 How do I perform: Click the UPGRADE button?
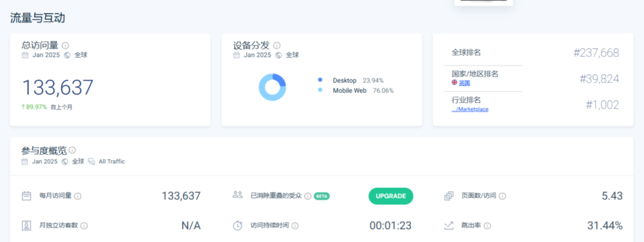(x=391, y=196)
